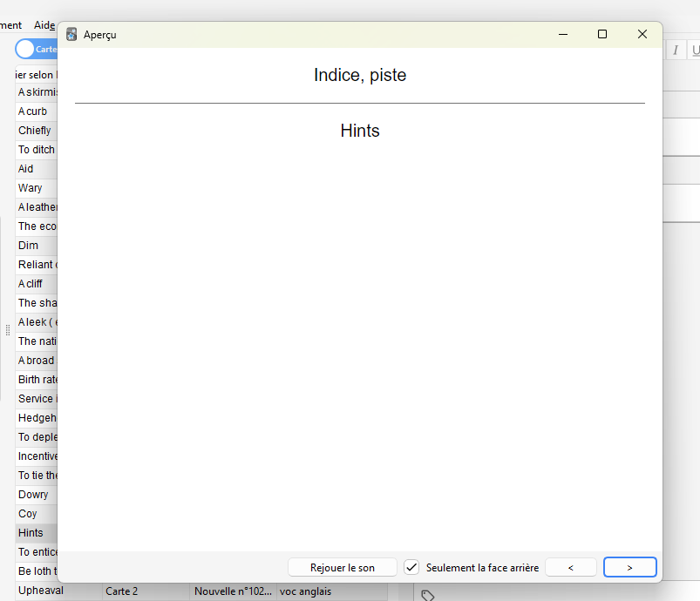Click the 'Trier selon' column header
Image resolution: width=700 pixels, height=601 pixels.
(35, 75)
